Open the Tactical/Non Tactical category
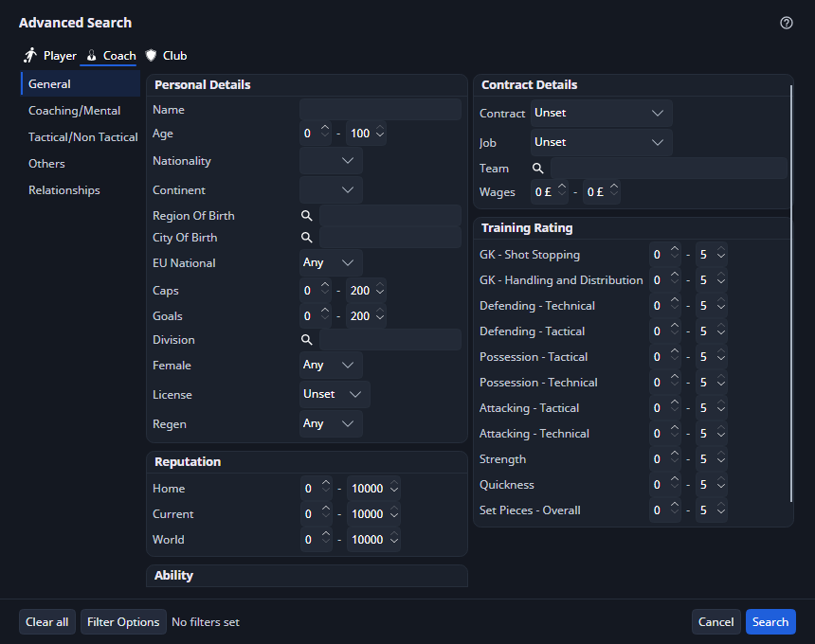This screenshot has height=644, width=815. pos(81,136)
